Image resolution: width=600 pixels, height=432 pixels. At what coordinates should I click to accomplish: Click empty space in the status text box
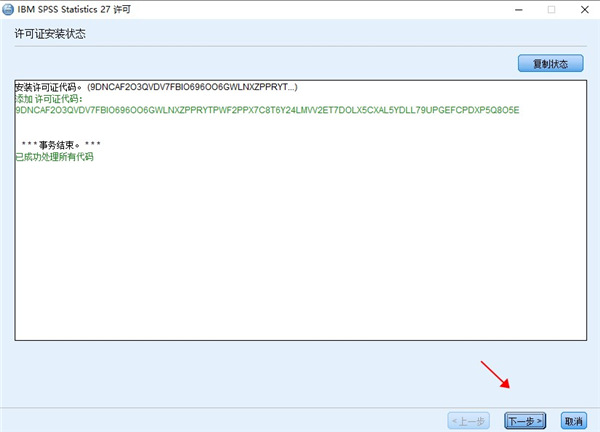point(300,260)
